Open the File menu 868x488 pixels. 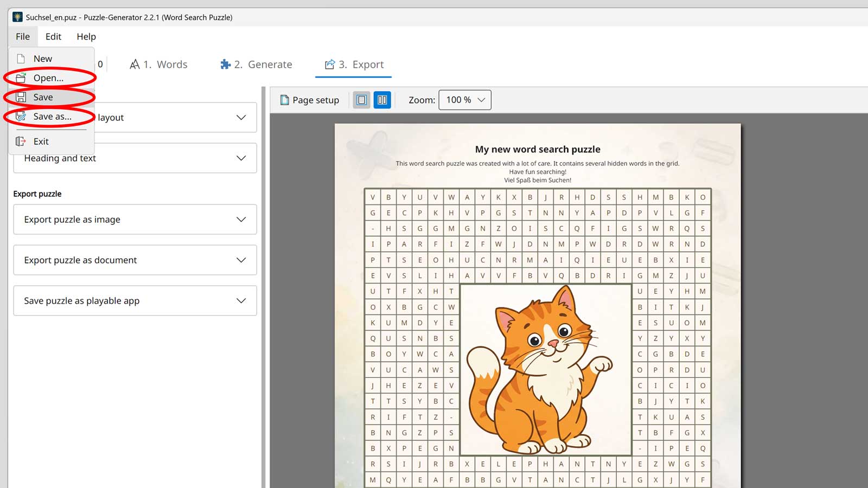pyautogui.click(x=23, y=36)
